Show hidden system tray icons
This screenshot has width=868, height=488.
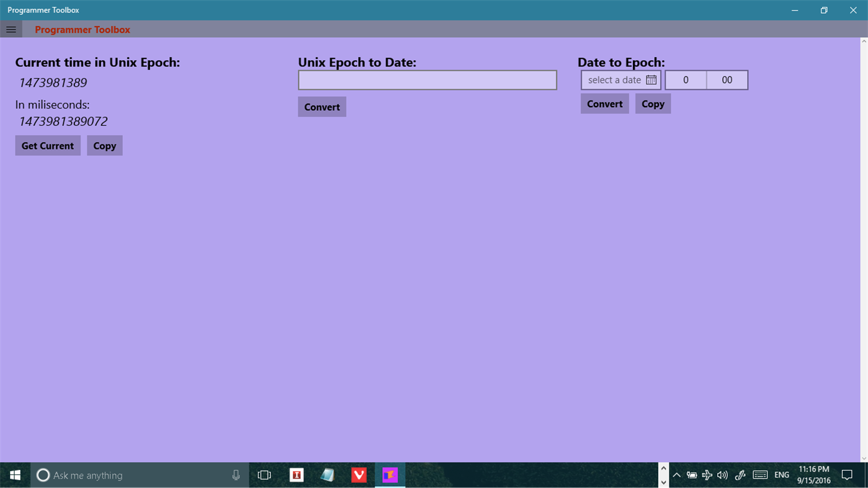[676, 475]
